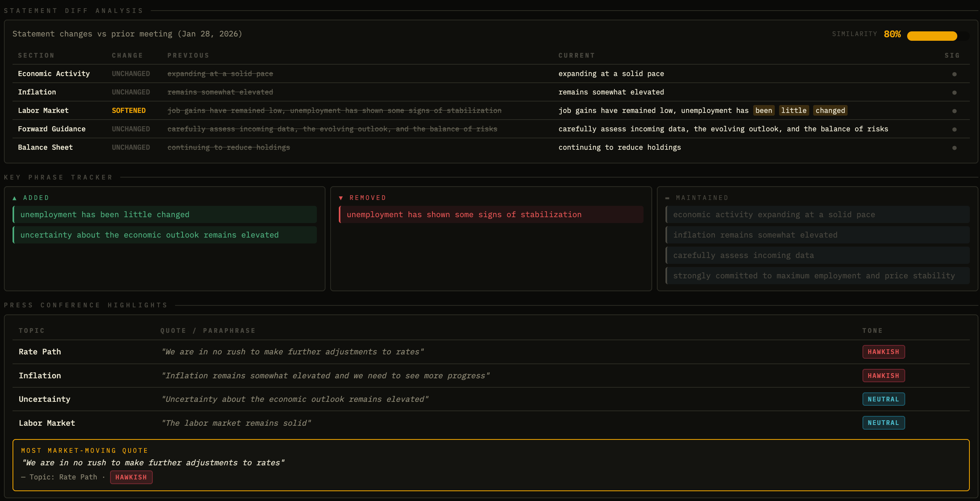Click the SECTION column header
Image resolution: width=980 pixels, height=501 pixels.
pos(36,55)
